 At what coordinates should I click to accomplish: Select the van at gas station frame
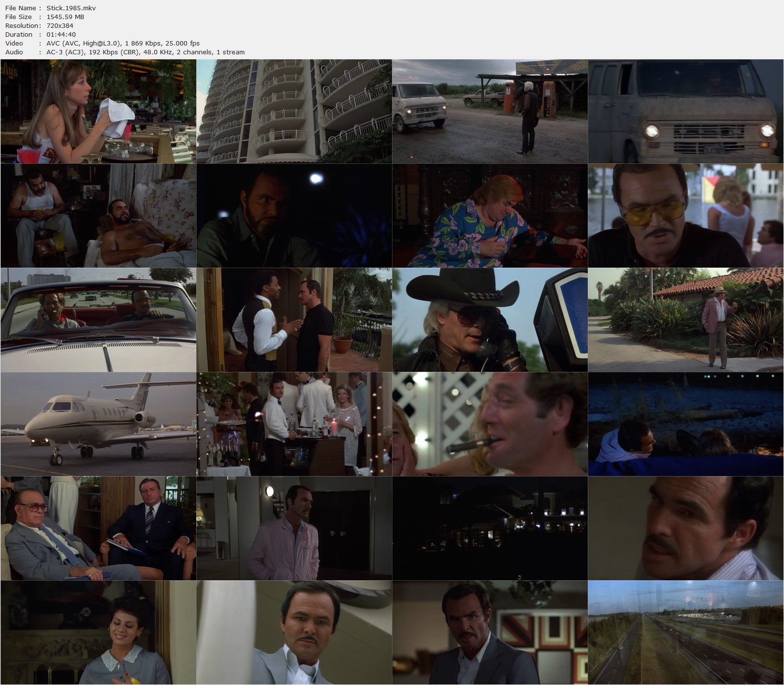[x=489, y=112]
